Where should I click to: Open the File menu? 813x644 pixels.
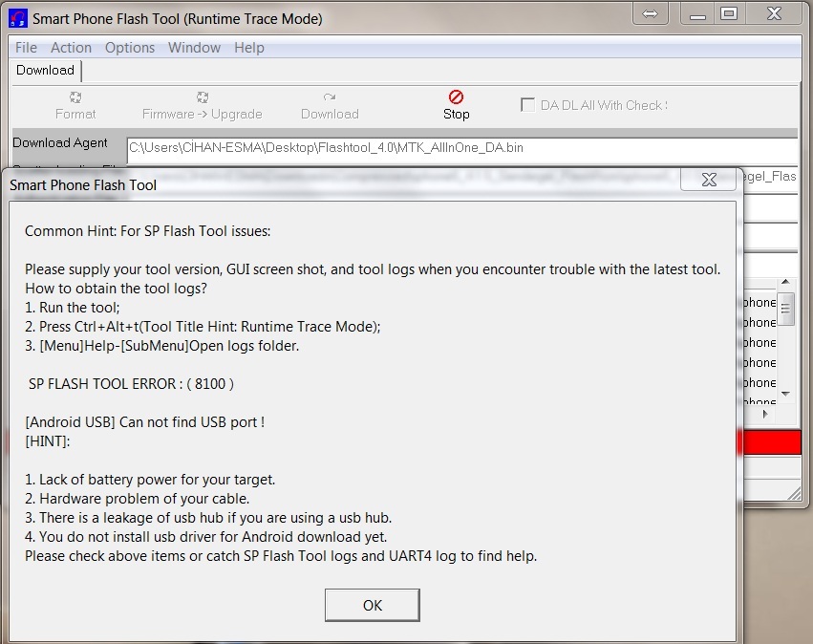coord(27,48)
